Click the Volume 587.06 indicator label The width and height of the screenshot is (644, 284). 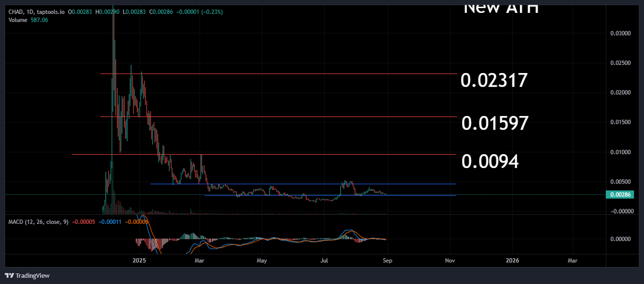click(28, 20)
